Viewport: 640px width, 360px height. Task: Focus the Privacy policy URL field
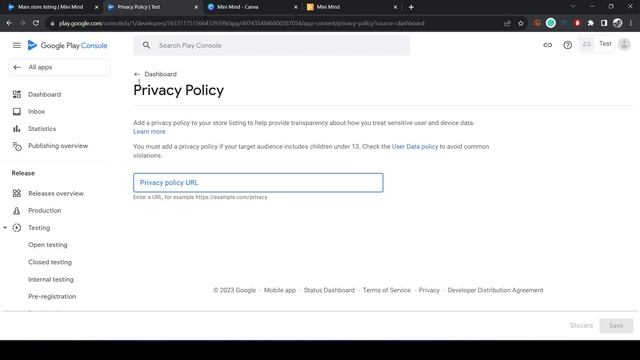(x=258, y=182)
